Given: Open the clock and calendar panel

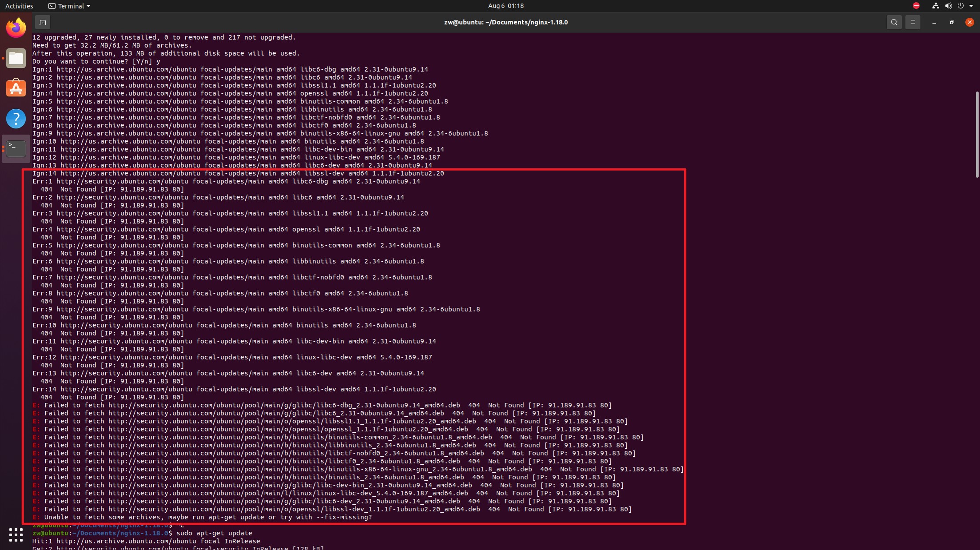Looking at the screenshot, I should pos(506,6).
